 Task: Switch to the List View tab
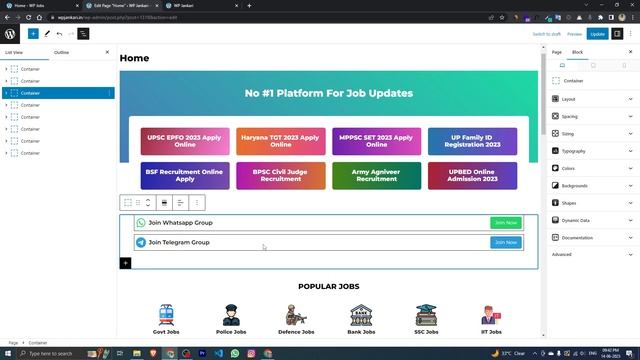14,53
